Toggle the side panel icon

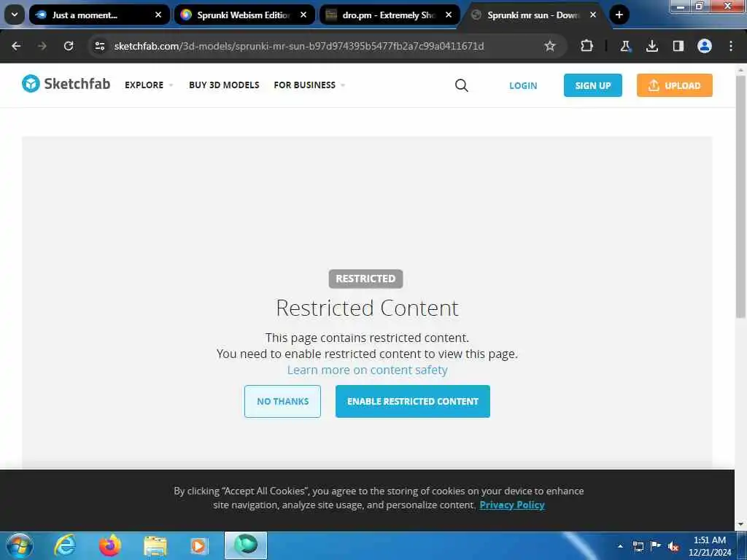click(x=678, y=46)
